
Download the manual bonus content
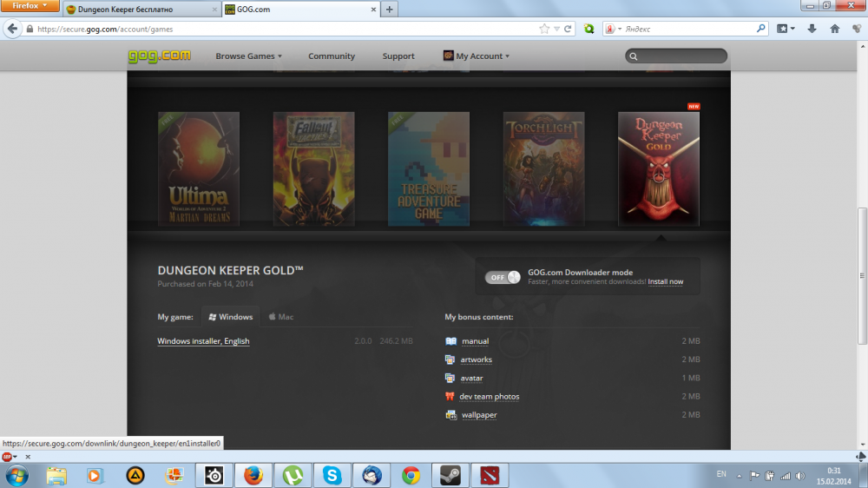(475, 341)
